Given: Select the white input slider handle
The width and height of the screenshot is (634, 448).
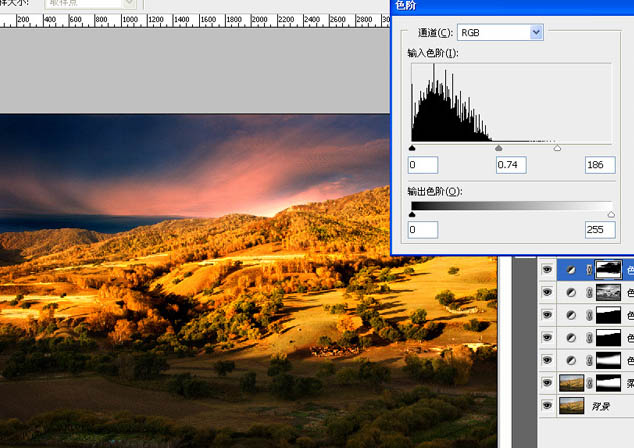Looking at the screenshot, I should [x=557, y=148].
